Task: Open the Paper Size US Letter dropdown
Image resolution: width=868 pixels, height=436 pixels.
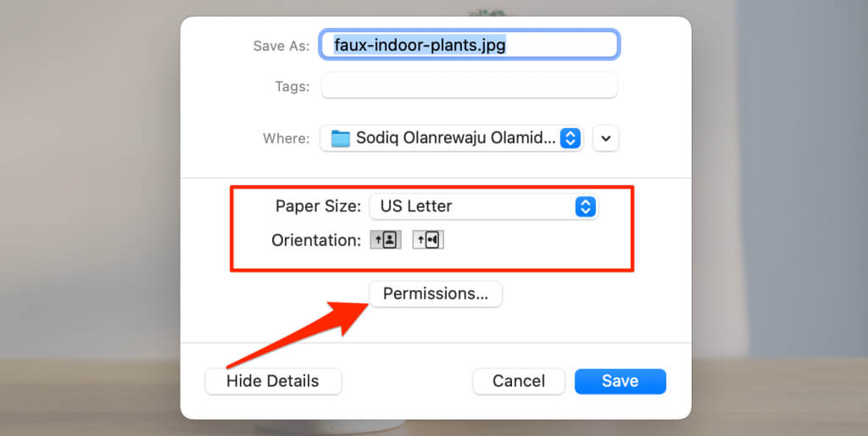Action: [484, 207]
